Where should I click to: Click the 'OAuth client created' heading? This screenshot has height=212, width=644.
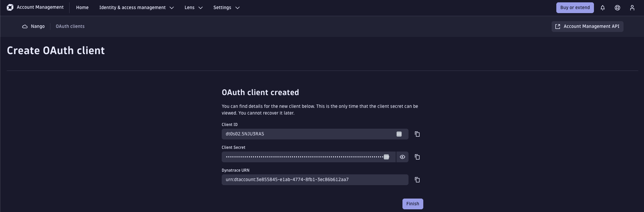pyautogui.click(x=260, y=92)
